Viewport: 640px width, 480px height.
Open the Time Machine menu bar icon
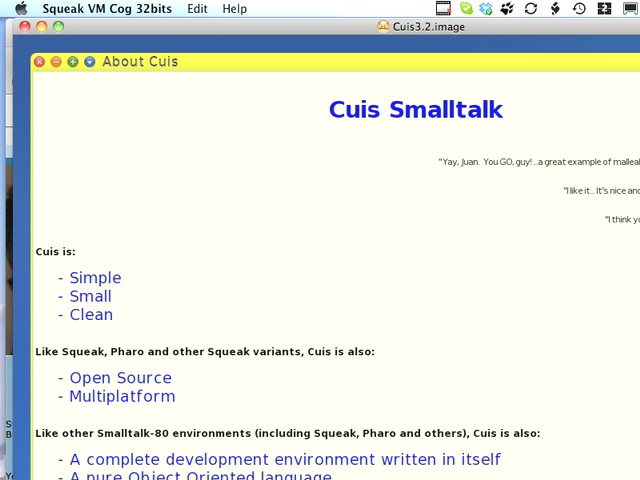[579, 8]
